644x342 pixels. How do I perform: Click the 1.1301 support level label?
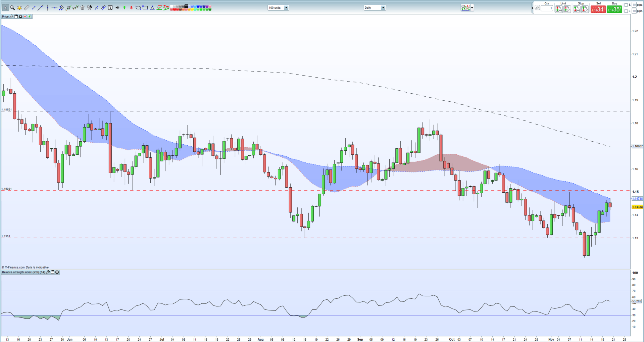pos(6,236)
